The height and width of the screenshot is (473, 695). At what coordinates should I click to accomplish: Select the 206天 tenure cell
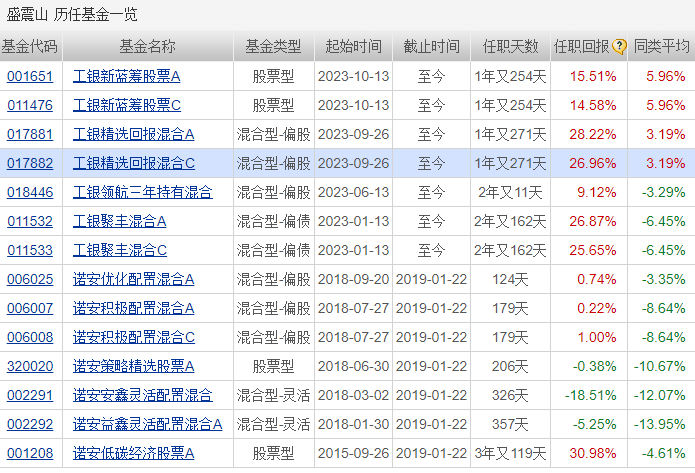(510, 366)
